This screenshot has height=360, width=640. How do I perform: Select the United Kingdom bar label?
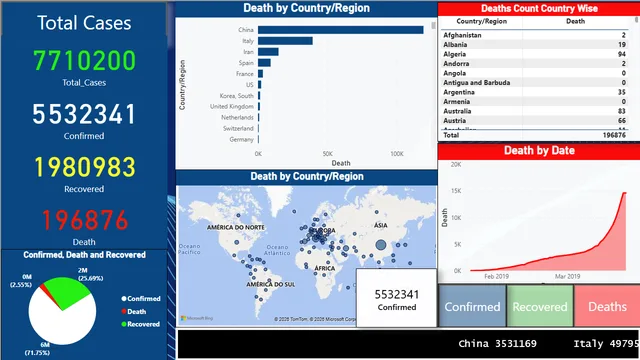tap(231, 107)
